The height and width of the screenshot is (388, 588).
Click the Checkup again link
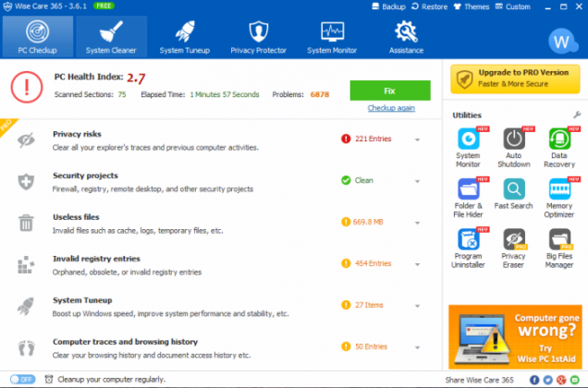(391, 108)
